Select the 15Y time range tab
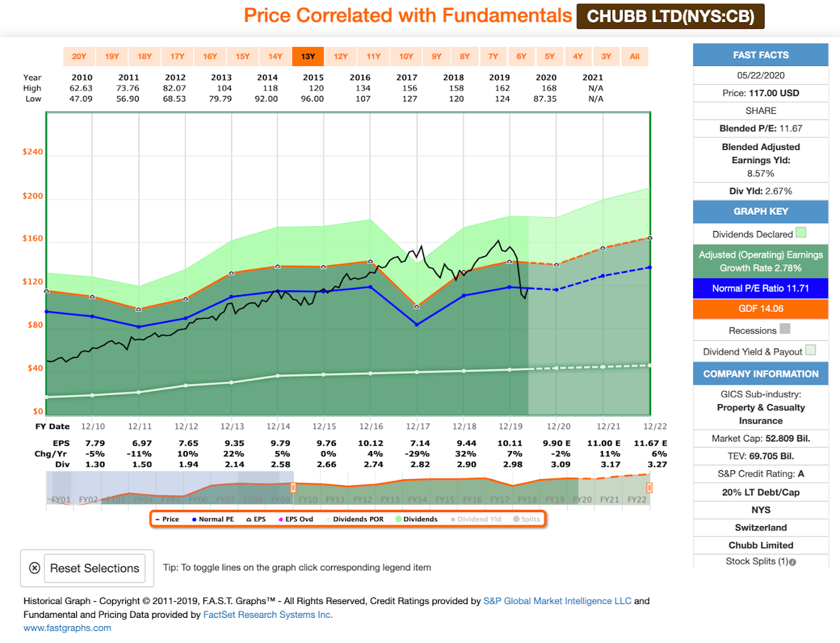The height and width of the screenshot is (643, 840). point(242,56)
